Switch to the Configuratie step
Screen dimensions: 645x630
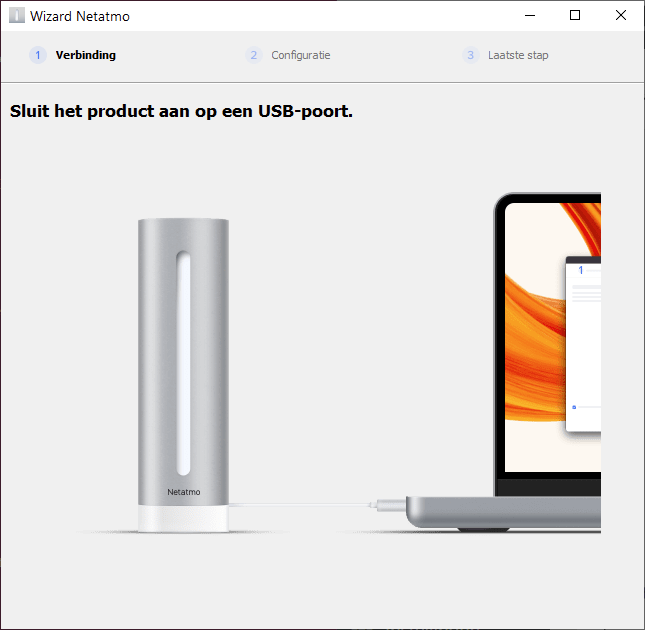click(301, 55)
